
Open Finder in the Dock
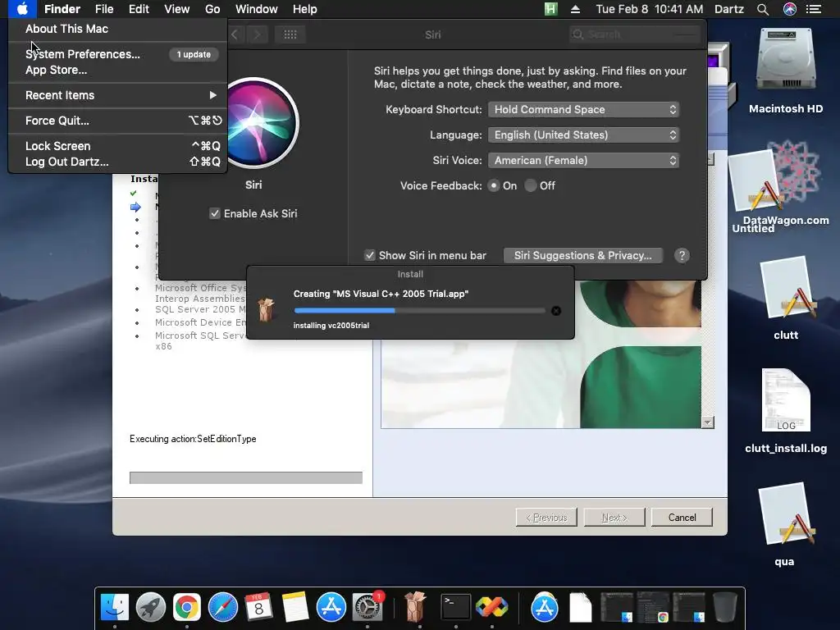[115, 607]
